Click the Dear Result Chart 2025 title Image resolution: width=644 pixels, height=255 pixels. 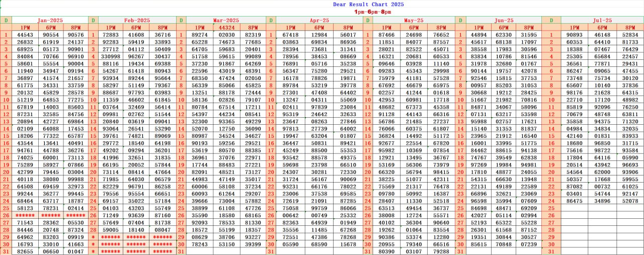point(368,4)
